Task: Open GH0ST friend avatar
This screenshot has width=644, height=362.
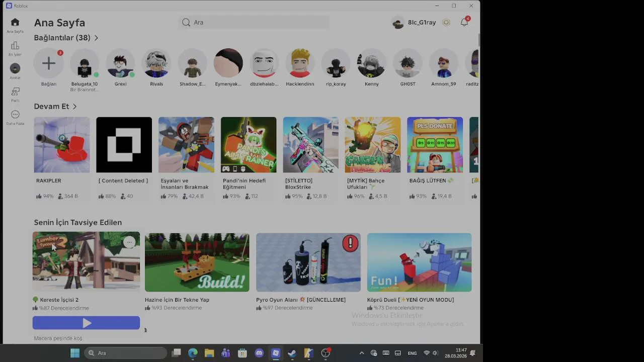Action: 408,63
